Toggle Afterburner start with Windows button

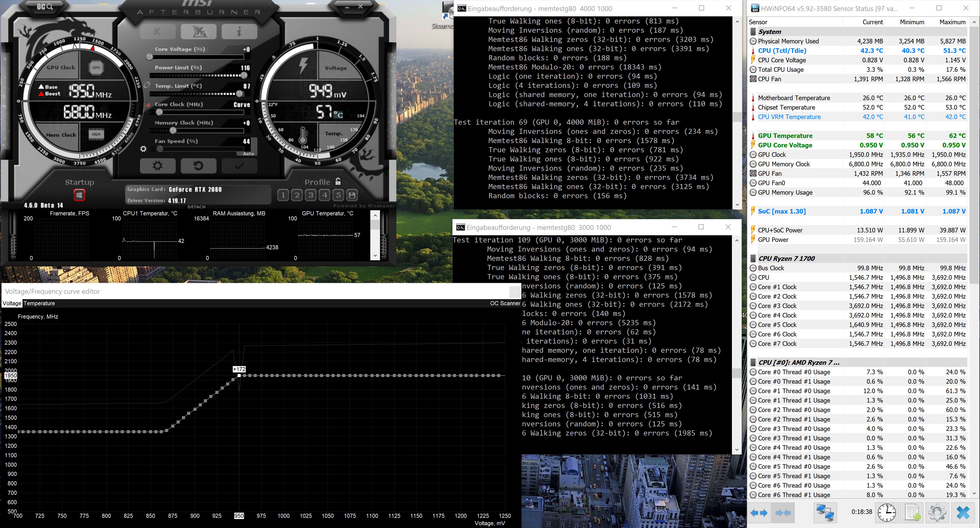coord(79,195)
